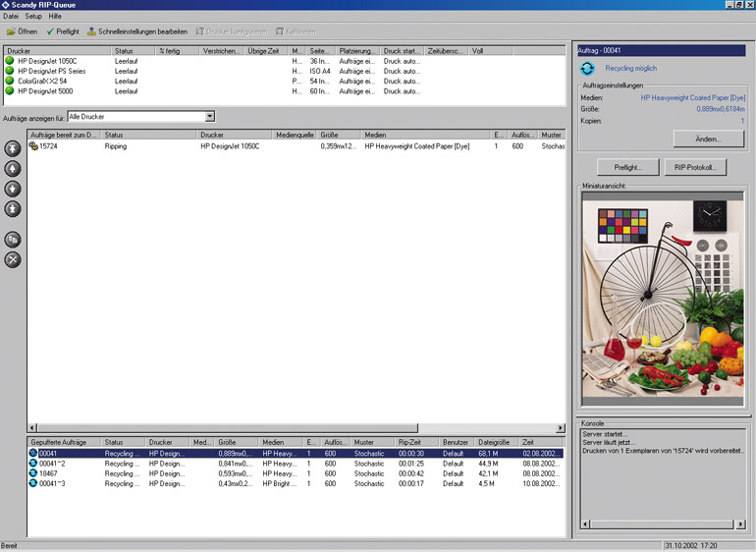Click Konsole scrollbar right arrow

741,524
